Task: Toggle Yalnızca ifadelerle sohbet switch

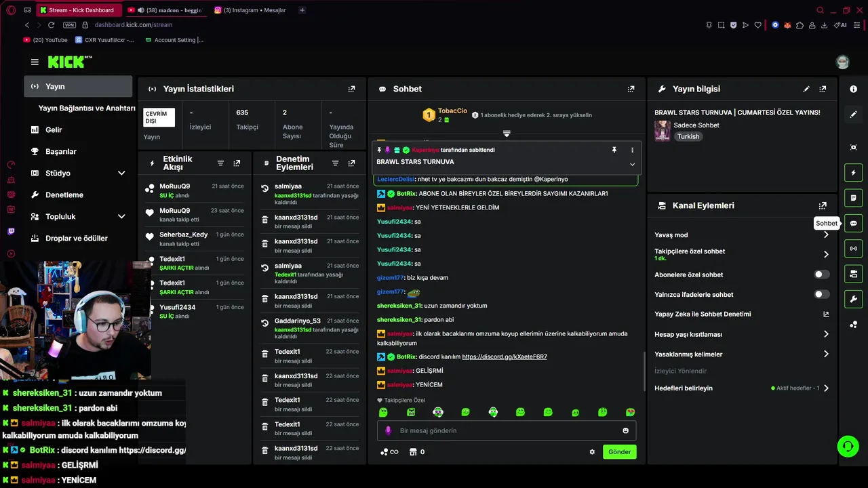Action: [x=821, y=294]
